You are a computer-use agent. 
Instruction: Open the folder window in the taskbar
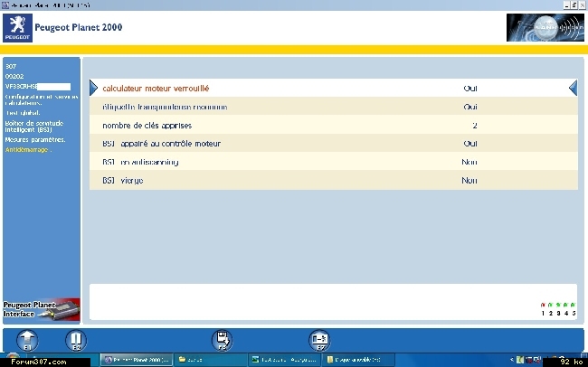pos(210,360)
